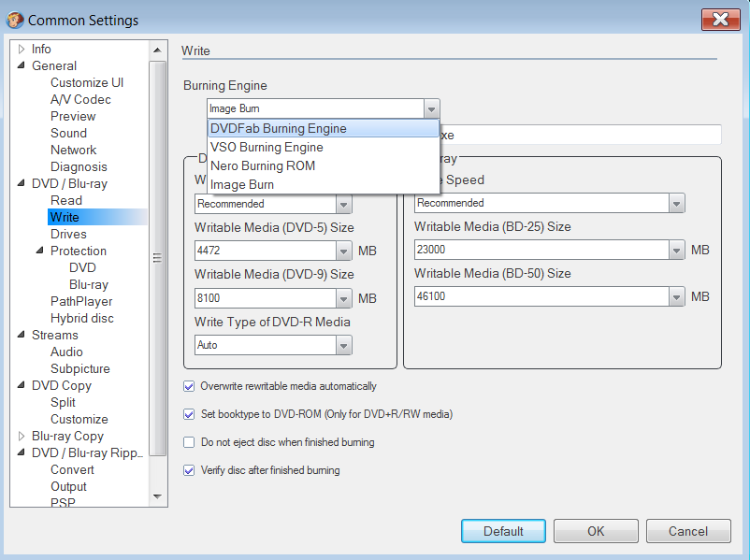Enable Do not eject disc when finished
Image resolution: width=750 pixels, height=560 pixels.
coord(189,442)
